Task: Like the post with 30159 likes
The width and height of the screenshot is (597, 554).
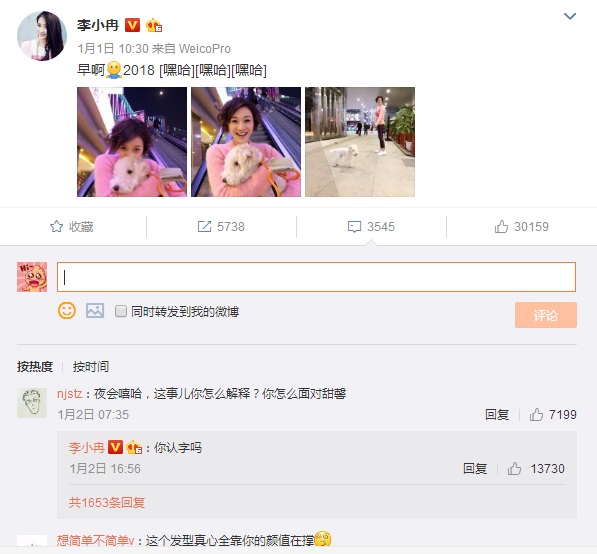Action: pyautogui.click(x=501, y=227)
